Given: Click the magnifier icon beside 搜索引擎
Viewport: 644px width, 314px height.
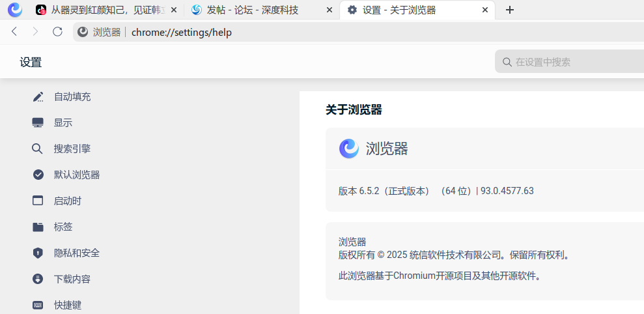Looking at the screenshot, I should pos(37,149).
